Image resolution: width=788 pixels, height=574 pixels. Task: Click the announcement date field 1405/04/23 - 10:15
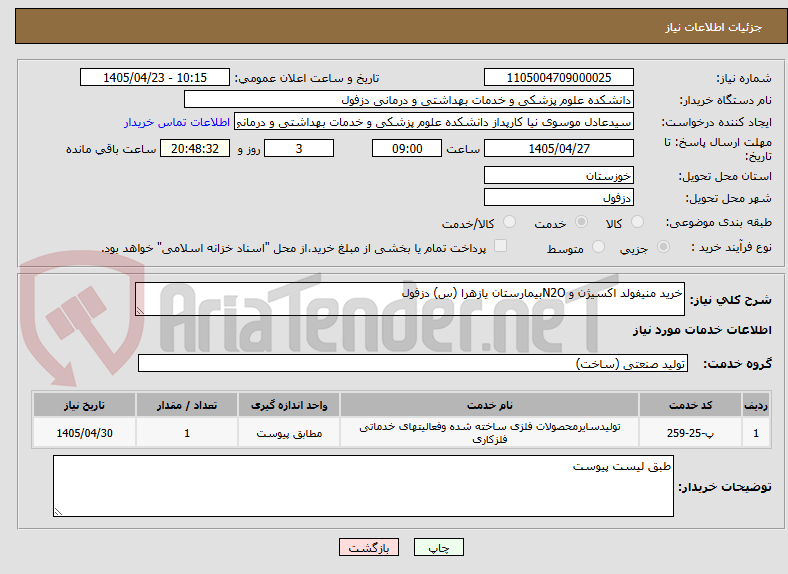155,77
